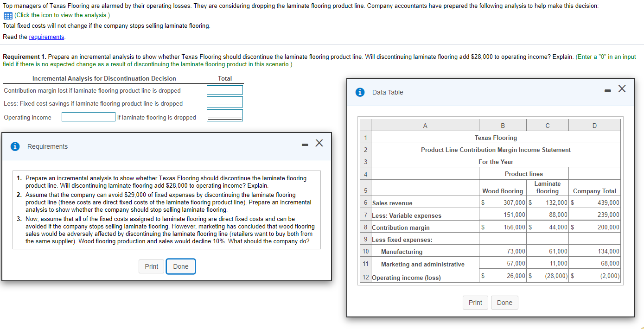This screenshot has height=329, width=644.
Task: Click Done in the Requirements dialog
Action: (181, 266)
